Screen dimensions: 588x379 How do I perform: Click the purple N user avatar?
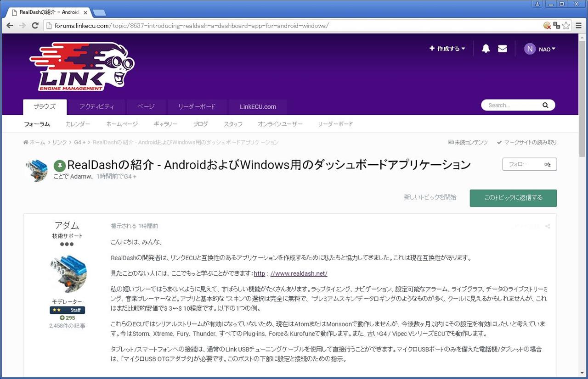pyautogui.click(x=530, y=49)
